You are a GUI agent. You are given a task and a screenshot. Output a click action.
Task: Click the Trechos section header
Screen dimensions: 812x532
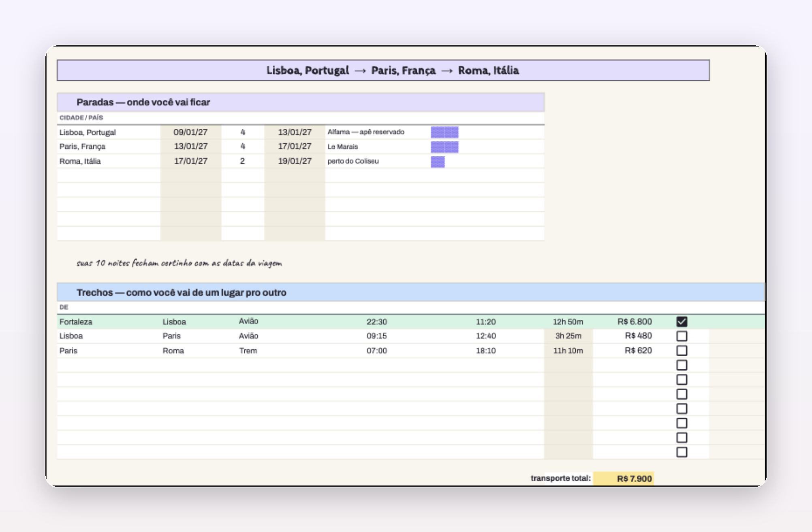point(411,292)
